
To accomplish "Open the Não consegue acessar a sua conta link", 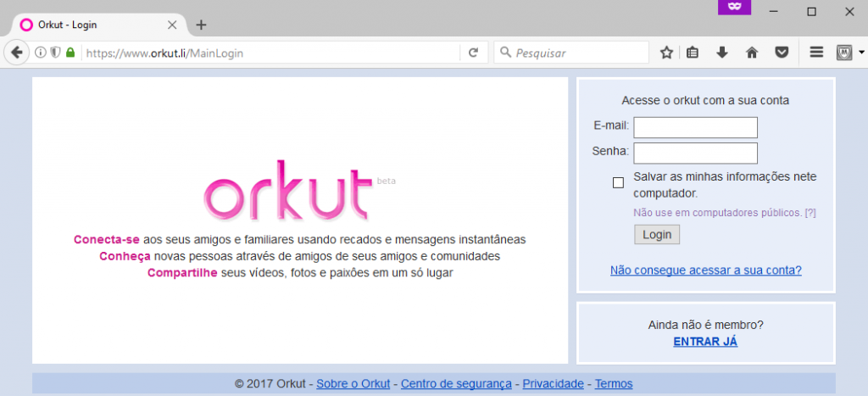I will 705,271.
